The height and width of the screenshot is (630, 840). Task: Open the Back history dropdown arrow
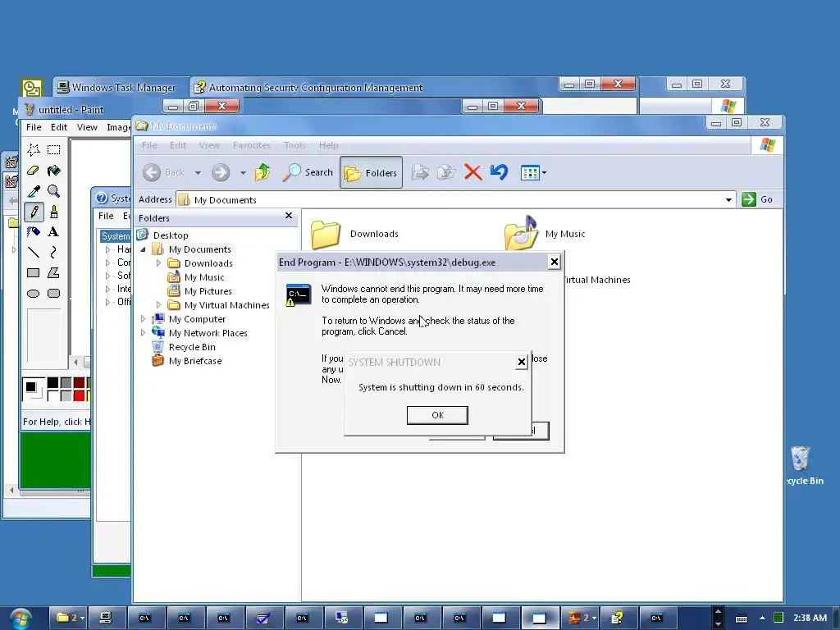[x=198, y=172]
